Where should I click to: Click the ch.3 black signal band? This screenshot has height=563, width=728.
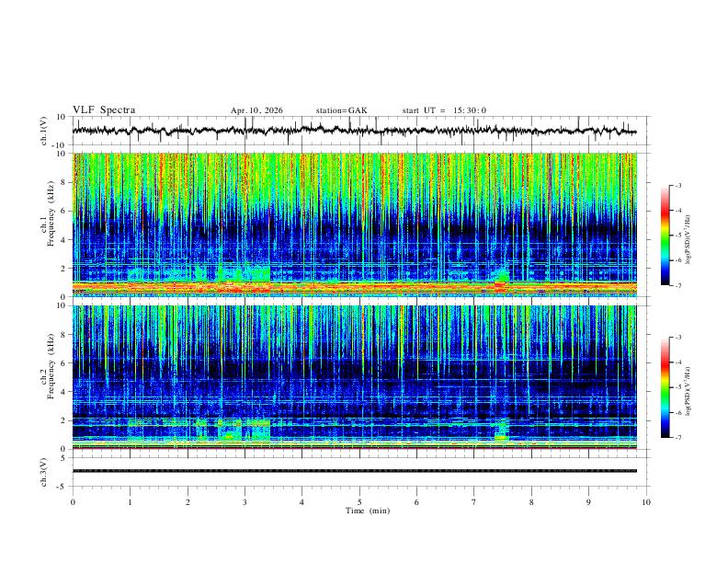[355, 471]
